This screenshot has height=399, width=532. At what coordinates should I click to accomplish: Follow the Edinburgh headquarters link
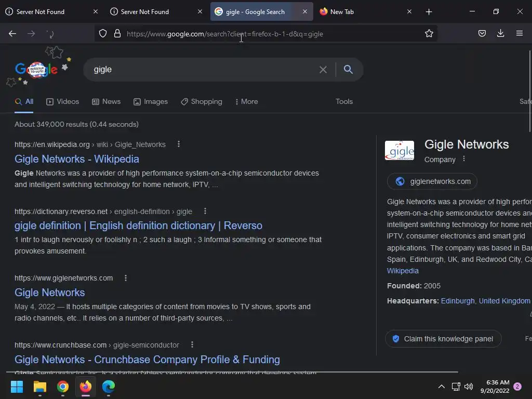(x=457, y=301)
